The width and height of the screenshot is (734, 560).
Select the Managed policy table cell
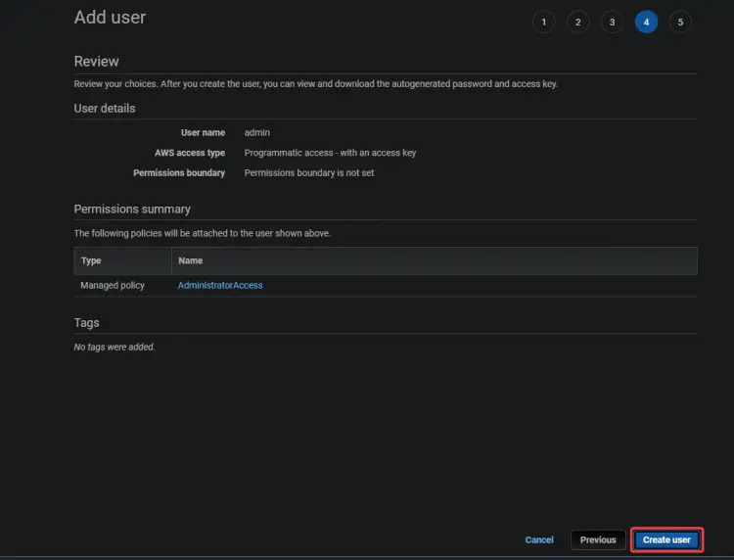[x=113, y=285]
